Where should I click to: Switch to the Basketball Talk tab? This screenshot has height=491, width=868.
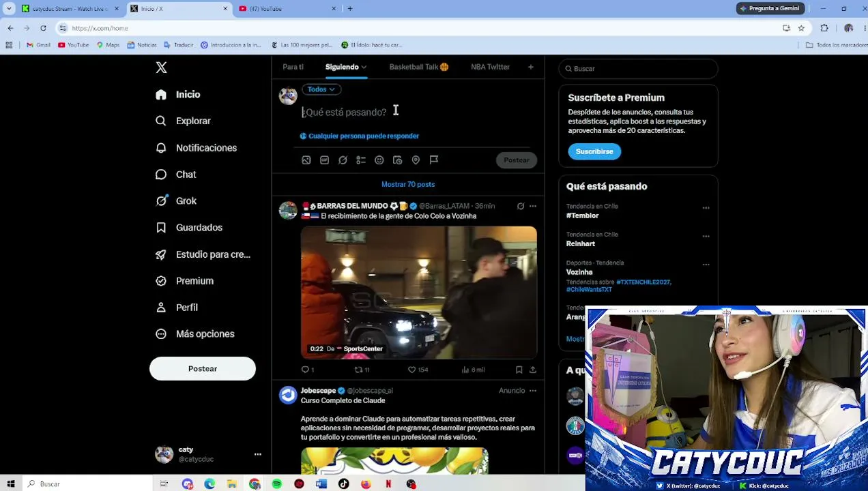(x=418, y=67)
